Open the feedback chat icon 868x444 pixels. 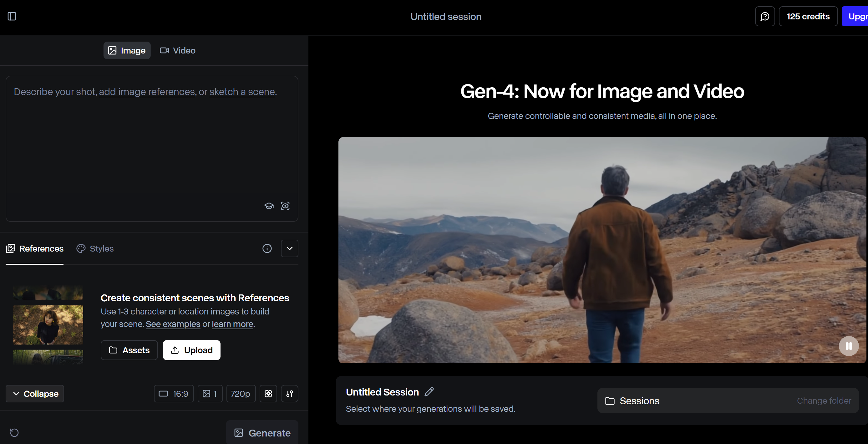point(764,16)
